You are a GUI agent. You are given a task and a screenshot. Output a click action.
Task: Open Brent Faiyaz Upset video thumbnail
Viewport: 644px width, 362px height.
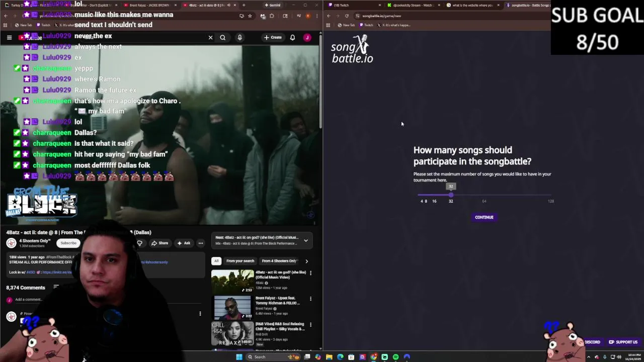[x=232, y=308]
